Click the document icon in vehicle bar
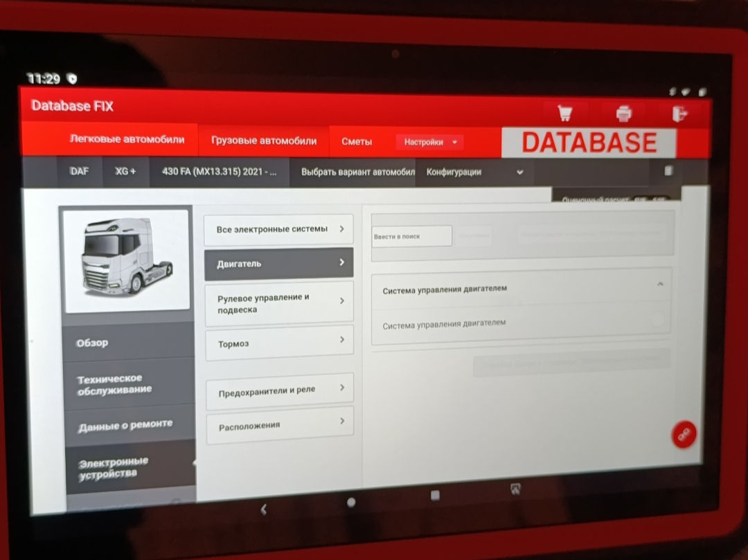The image size is (748, 560). pyautogui.click(x=668, y=170)
